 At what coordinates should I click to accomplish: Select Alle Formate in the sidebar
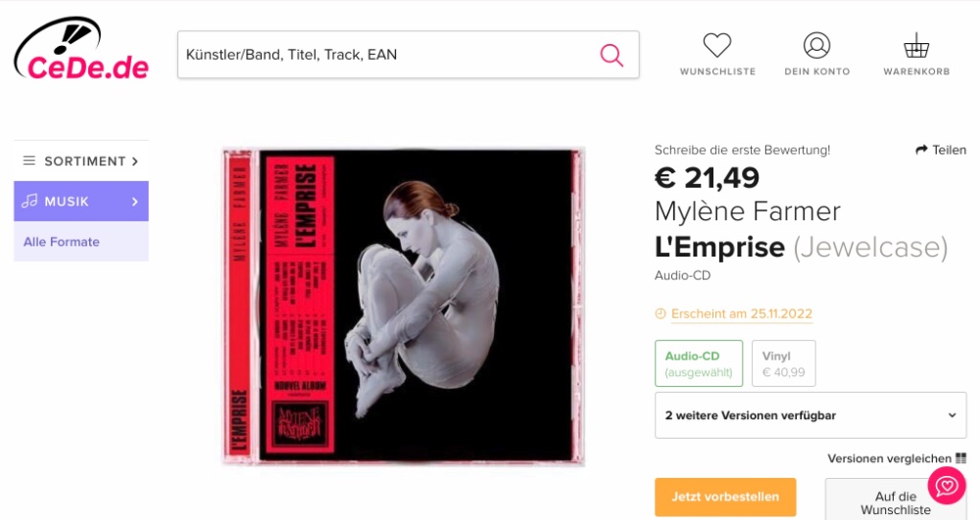(x=61, y=242)
